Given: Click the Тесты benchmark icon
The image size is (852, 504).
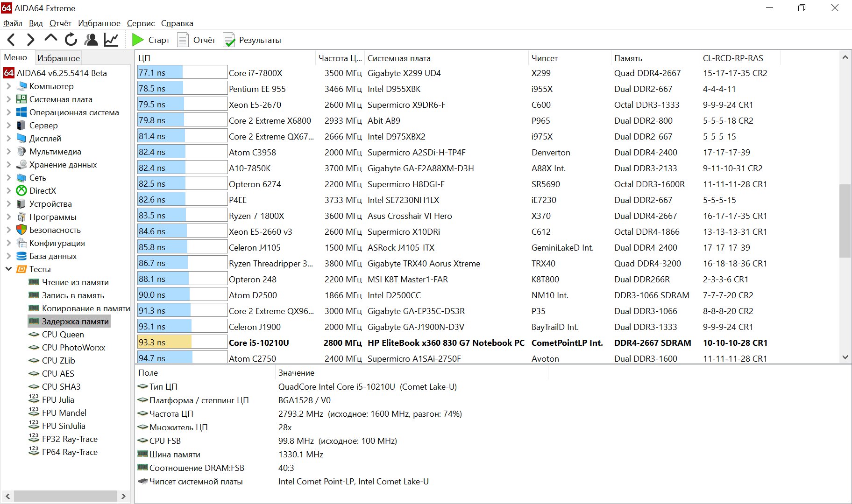Looking at the screenshot, I should pos(21,269).
